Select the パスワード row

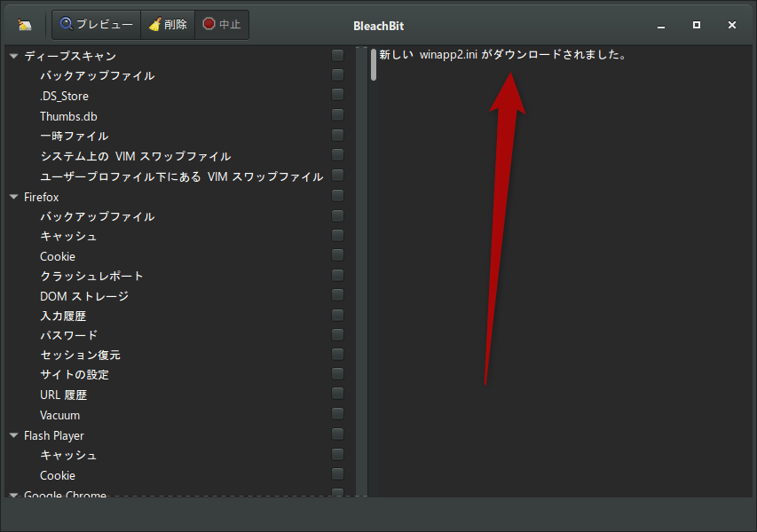coord(180,335)
